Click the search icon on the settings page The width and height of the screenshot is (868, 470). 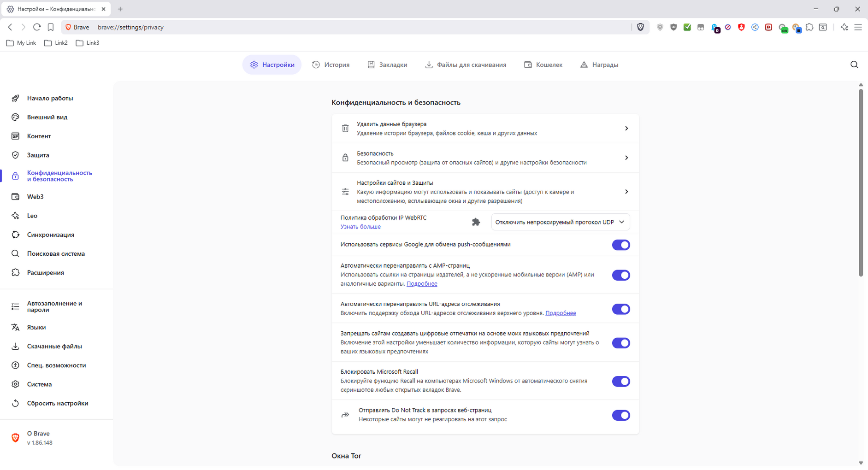click(x=854, y=65)
